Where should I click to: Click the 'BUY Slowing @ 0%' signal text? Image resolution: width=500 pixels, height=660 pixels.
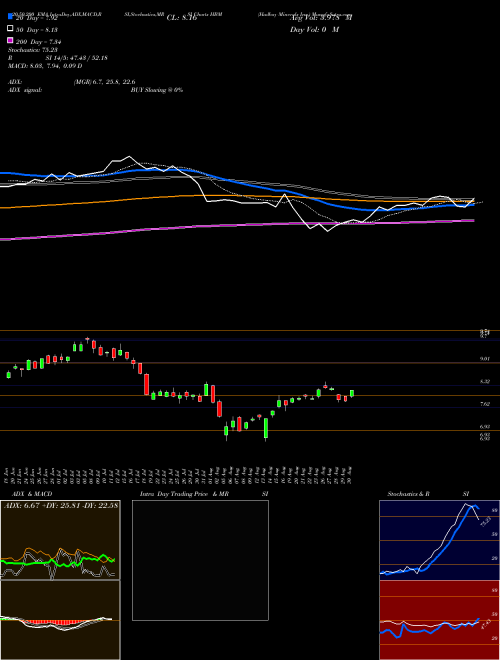[x=157, y=90]
